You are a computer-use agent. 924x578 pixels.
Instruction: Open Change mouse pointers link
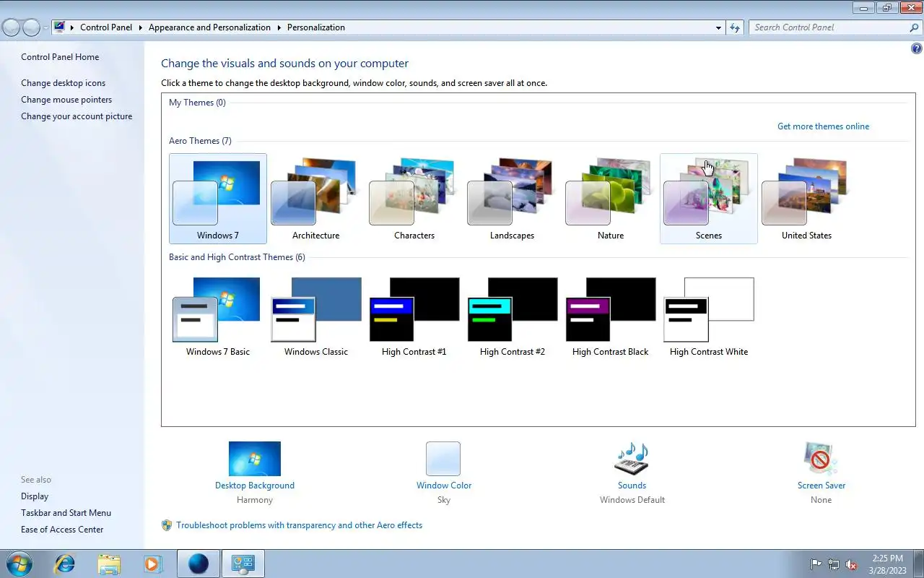click(66, 100)
